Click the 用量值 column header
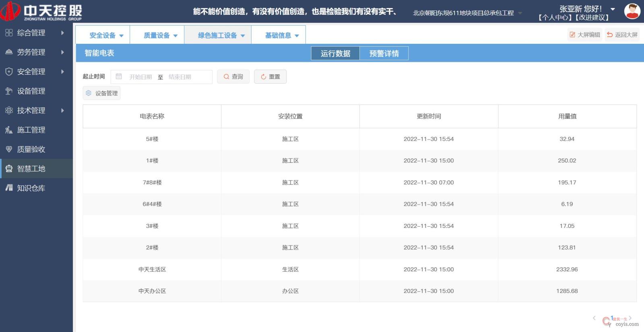 pyautogui.click(x=567, y=116)
